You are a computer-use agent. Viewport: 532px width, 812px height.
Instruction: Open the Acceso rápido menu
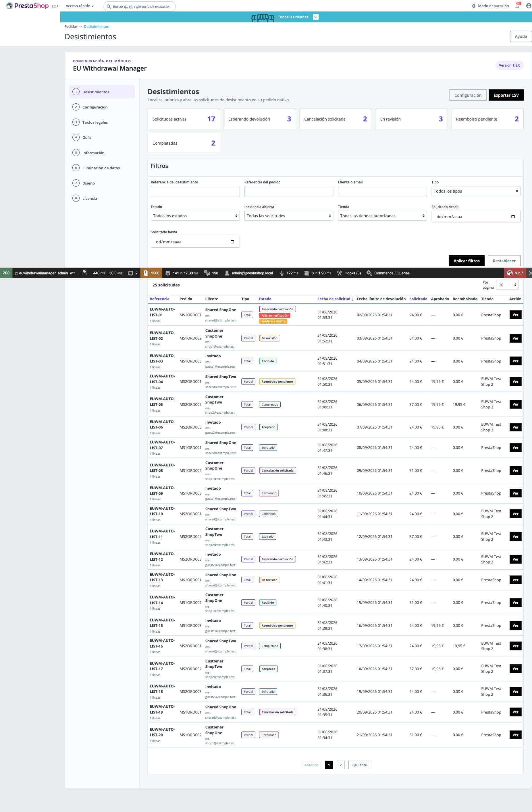(80, 6)
